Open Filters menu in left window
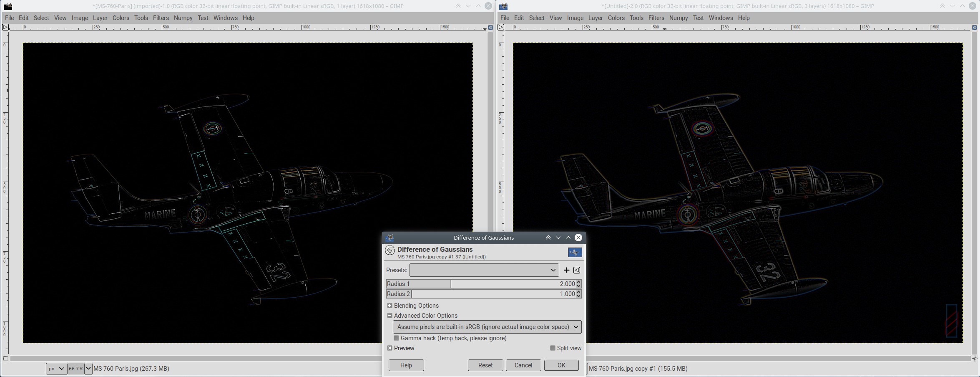 [x=161, y=18]
